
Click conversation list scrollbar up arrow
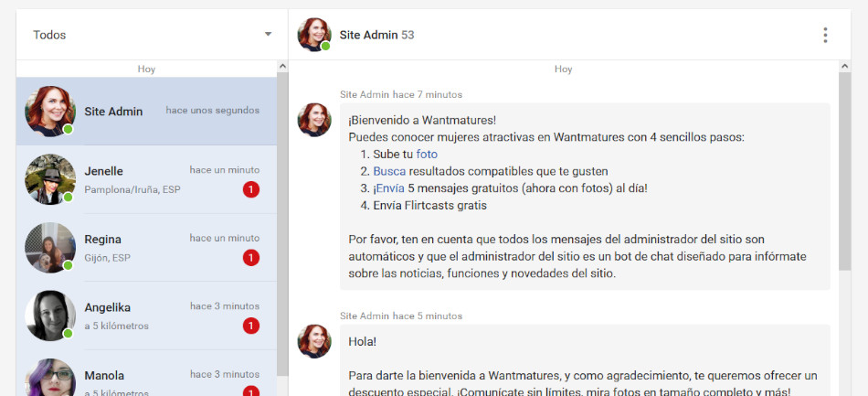click(282, 67)
